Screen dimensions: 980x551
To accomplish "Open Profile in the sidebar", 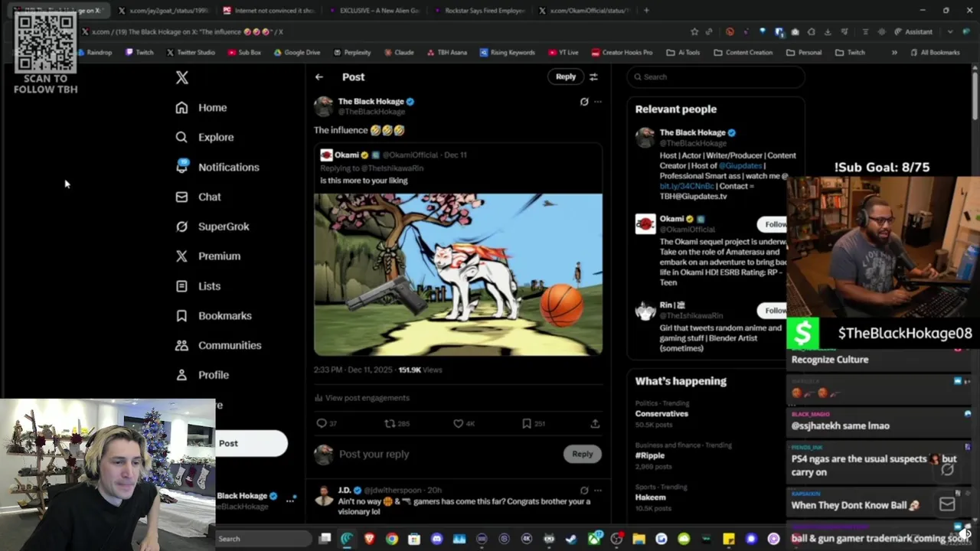I will 202,375.
